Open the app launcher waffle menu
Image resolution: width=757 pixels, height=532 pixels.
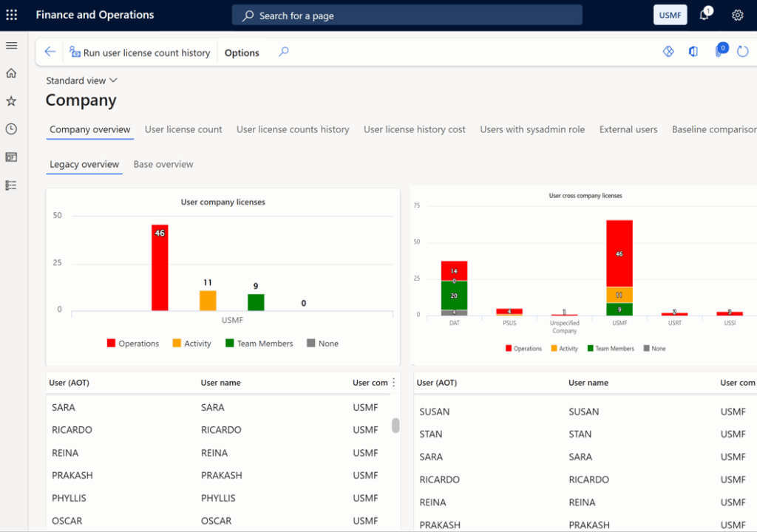tap(12, 15)
